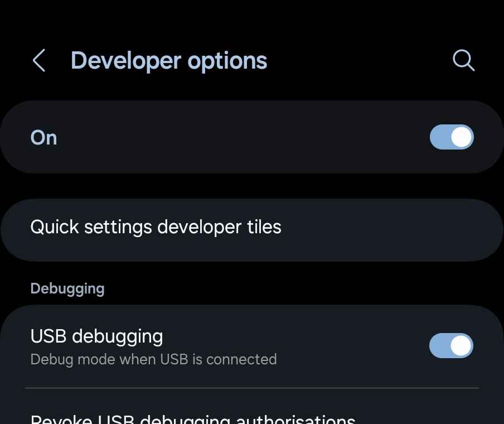This screenshot has width=504, height=424.
Task: Tap the Developer options page title
Action: (169, 61)
